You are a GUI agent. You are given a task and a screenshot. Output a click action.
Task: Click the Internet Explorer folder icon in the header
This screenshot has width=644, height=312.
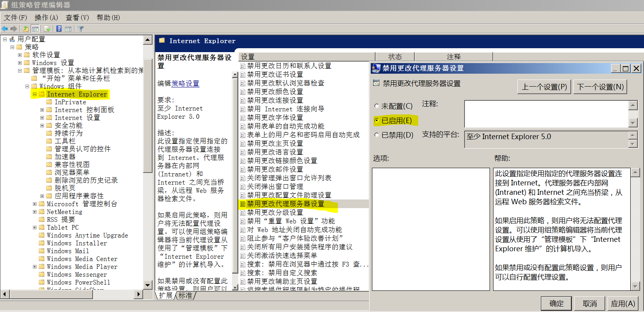click(x=162, y=40)
